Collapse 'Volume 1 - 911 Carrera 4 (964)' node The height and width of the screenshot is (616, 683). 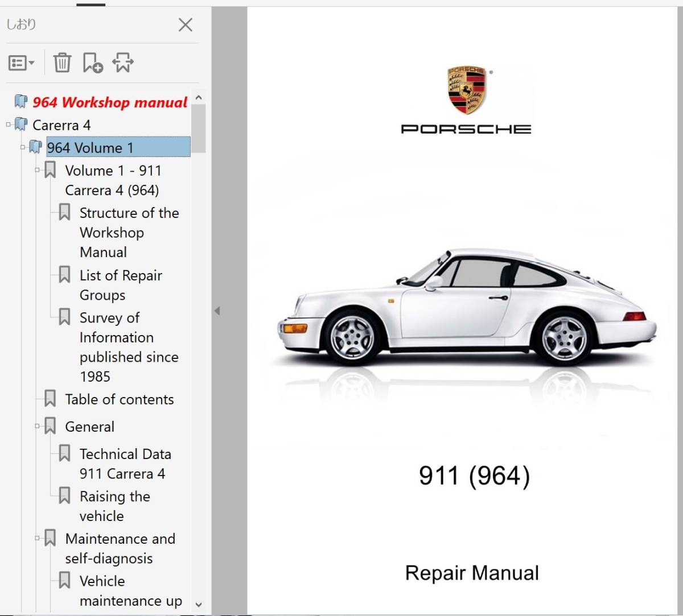(38, 169)
